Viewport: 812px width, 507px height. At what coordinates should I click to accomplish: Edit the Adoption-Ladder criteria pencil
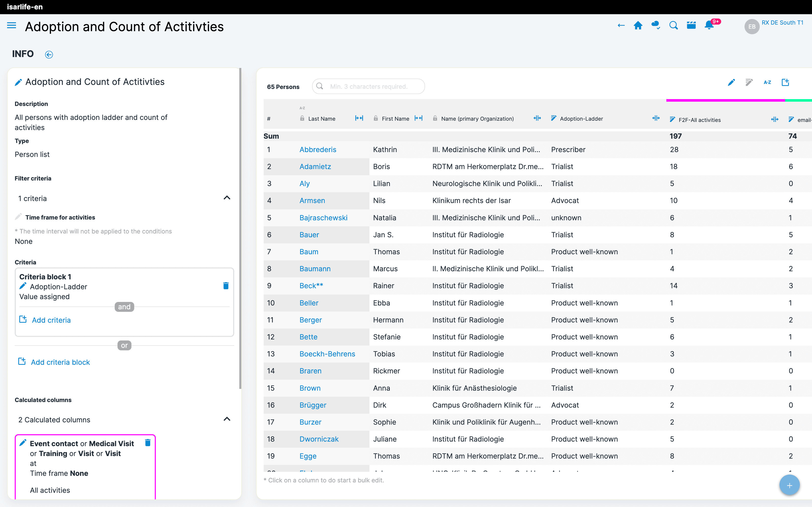pyautogui.click(x=23, y=286)
